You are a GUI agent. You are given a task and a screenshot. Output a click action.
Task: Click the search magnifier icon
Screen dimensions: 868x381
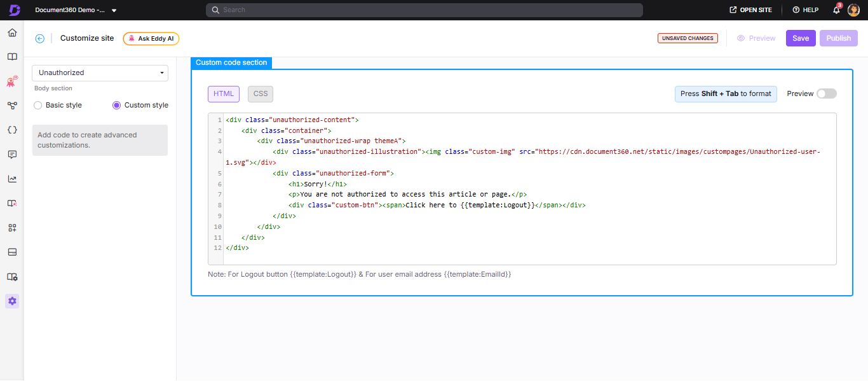216,10
